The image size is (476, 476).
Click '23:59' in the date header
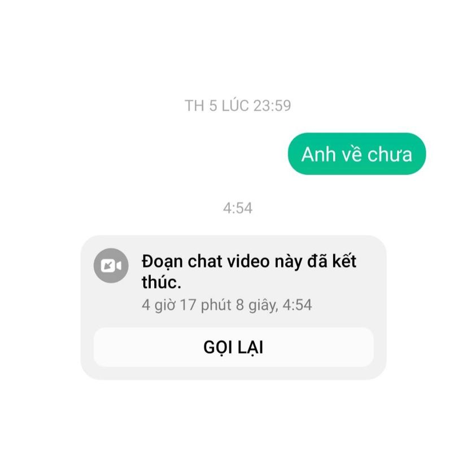coord(272,106)
